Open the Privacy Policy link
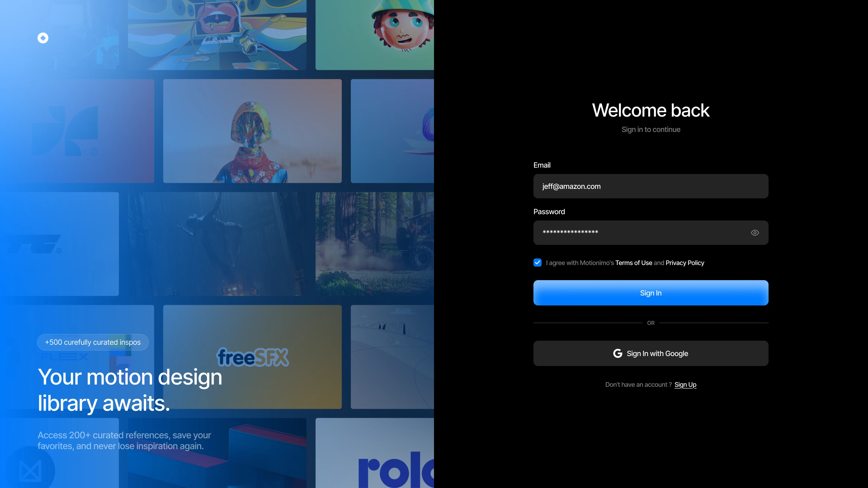 tap(685, 263)
